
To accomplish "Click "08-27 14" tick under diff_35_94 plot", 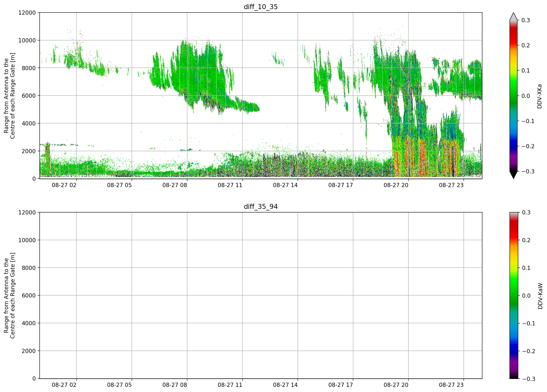I will pyautogui.click(x=285, y=385).
